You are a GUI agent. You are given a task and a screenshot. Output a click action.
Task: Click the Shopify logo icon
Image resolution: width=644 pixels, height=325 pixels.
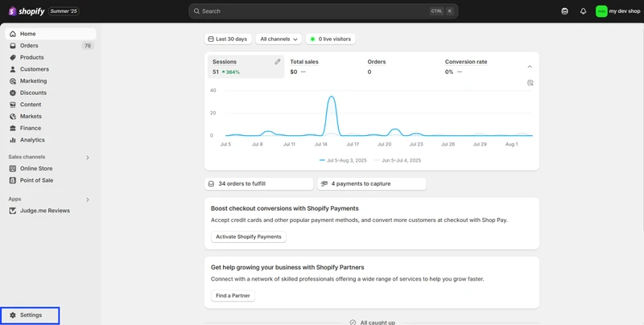(12, 11)
